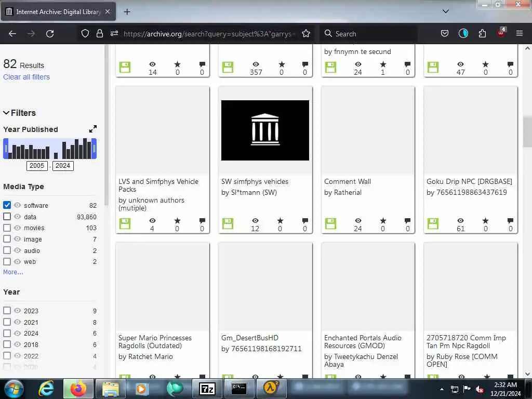This screenshot has height=399, width=532.
Task: Check the 2023 year filter
Action: pyautogui.click(x=7, y=311)
